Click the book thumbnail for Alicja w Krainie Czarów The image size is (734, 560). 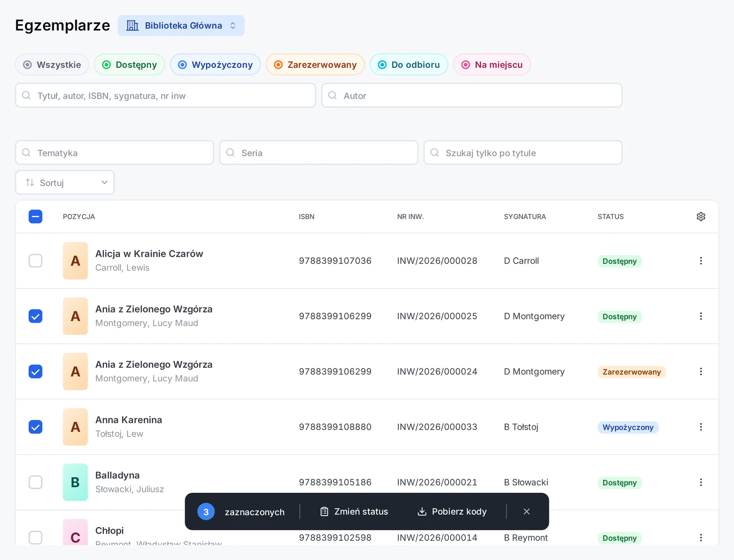(75, 261)
